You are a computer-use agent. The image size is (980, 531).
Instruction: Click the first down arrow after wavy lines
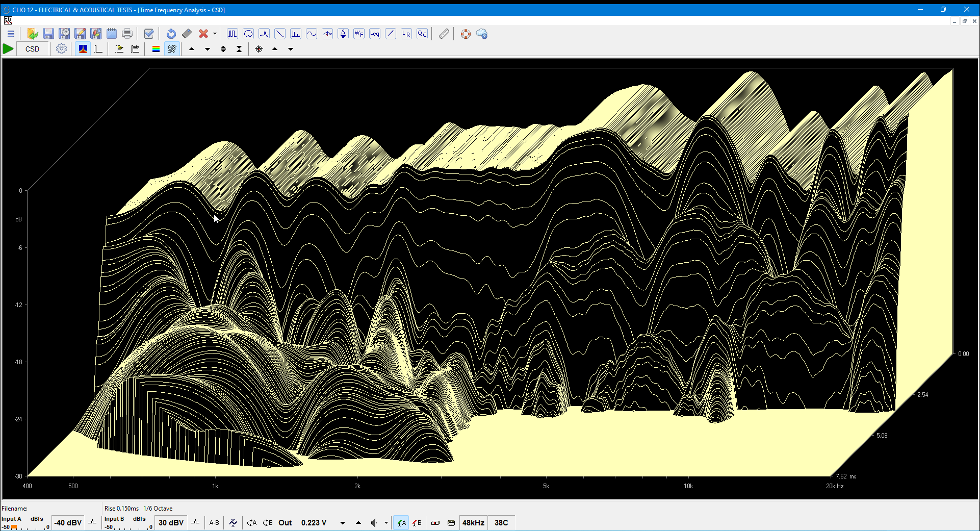(x=208, y=49)
